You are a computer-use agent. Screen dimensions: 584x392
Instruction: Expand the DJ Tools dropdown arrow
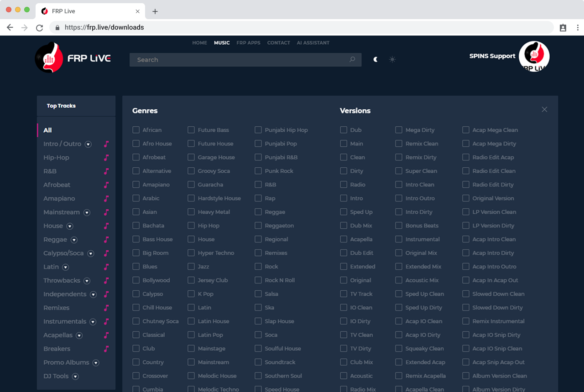point(76,377)
